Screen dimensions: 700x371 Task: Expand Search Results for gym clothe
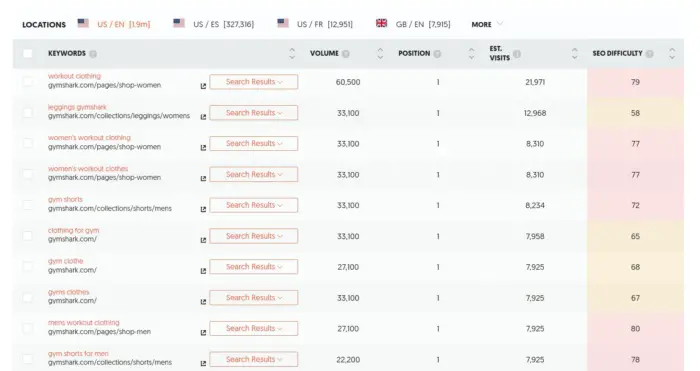coord(254,267)
